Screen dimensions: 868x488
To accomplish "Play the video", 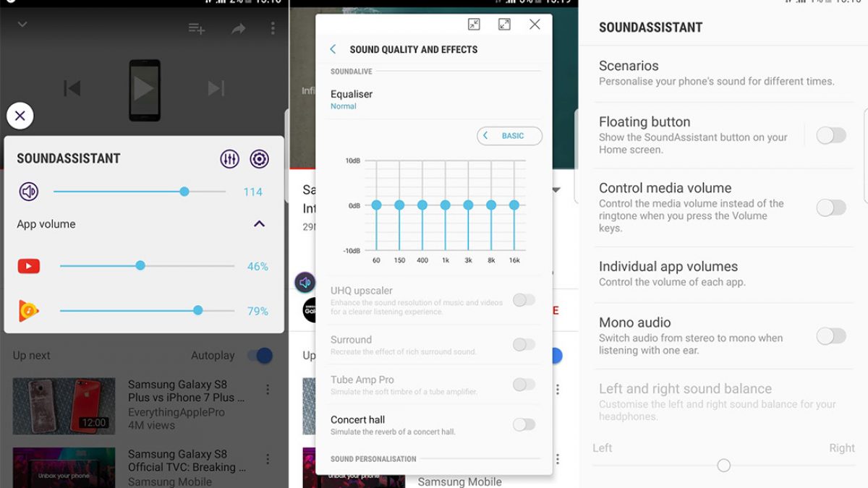I will tap(144, 89).
